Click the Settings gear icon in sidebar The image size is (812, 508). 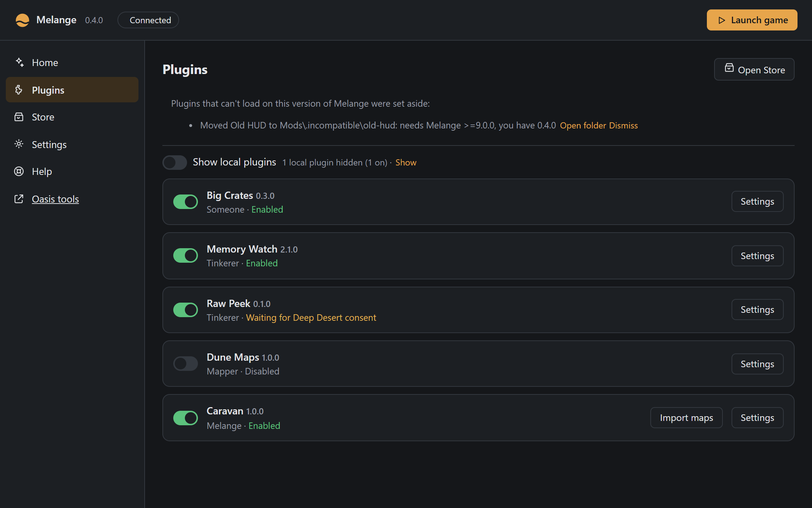[x=19, y=144]
